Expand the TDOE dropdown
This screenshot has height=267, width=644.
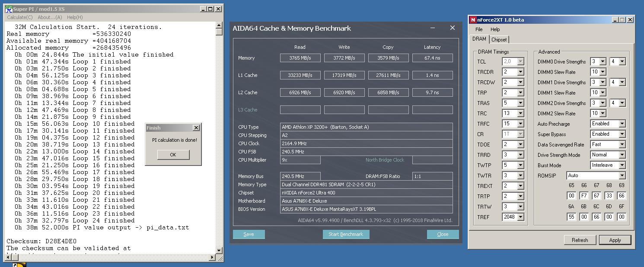(x=520, y=145)
